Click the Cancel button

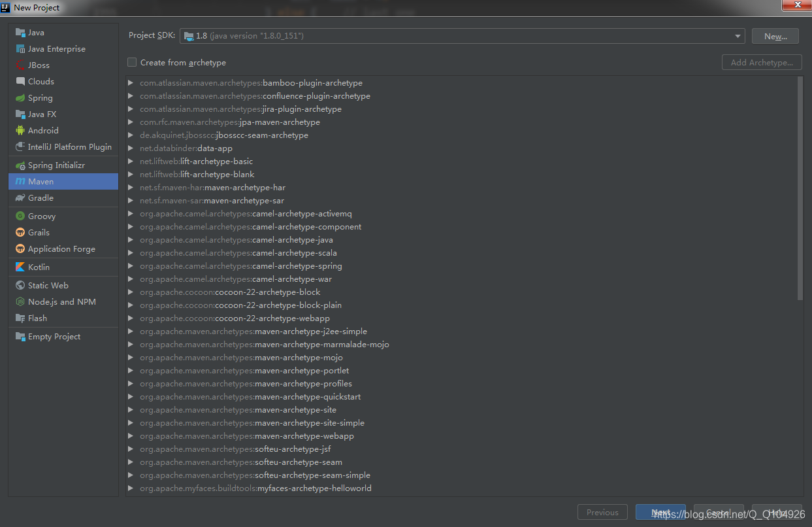pyautogui.click(x=719, y=513)
